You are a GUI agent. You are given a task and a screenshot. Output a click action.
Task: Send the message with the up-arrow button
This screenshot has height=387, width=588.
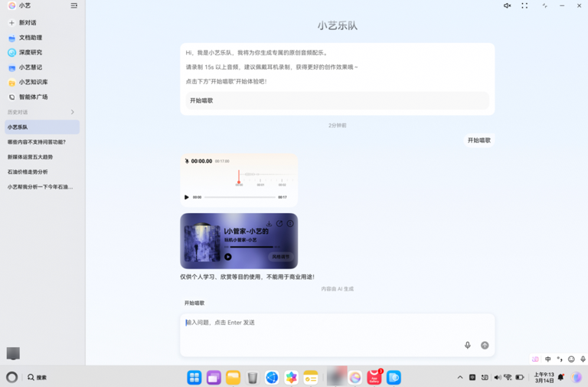click(485, 346)
